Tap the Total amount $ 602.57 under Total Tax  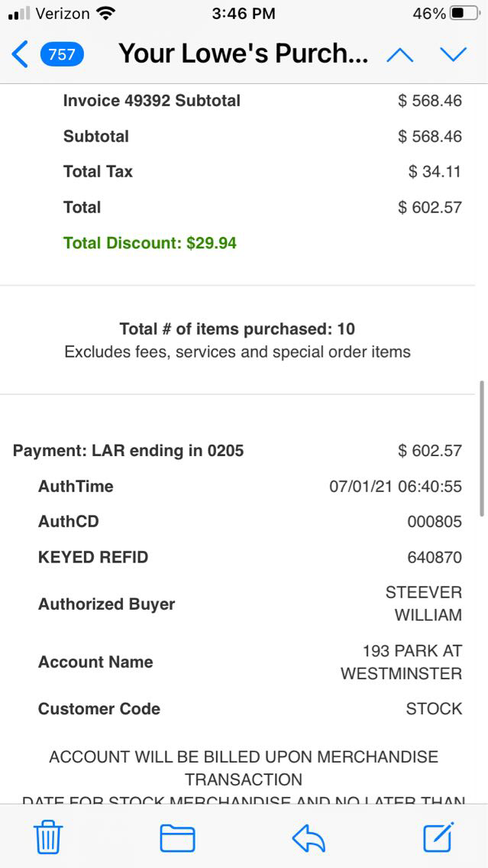[x=429, y=207]
